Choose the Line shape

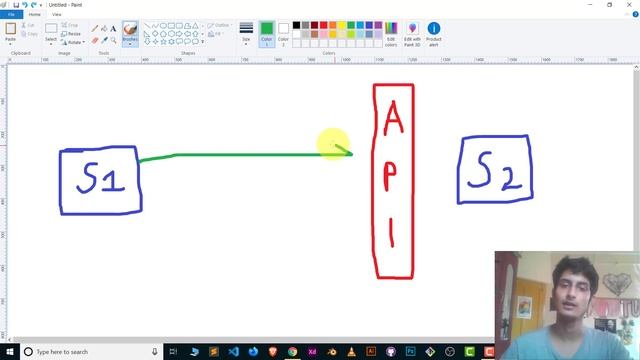(x=147, y=26)
